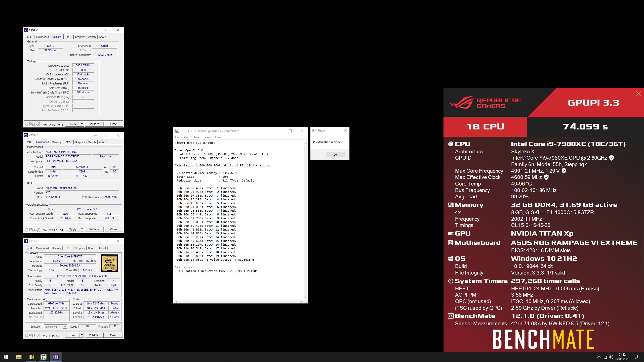This screenshot has width=644, height=362.
Task: Click the GPUPI horizontal scrollbar right arrow
Action: click(302, 302)
